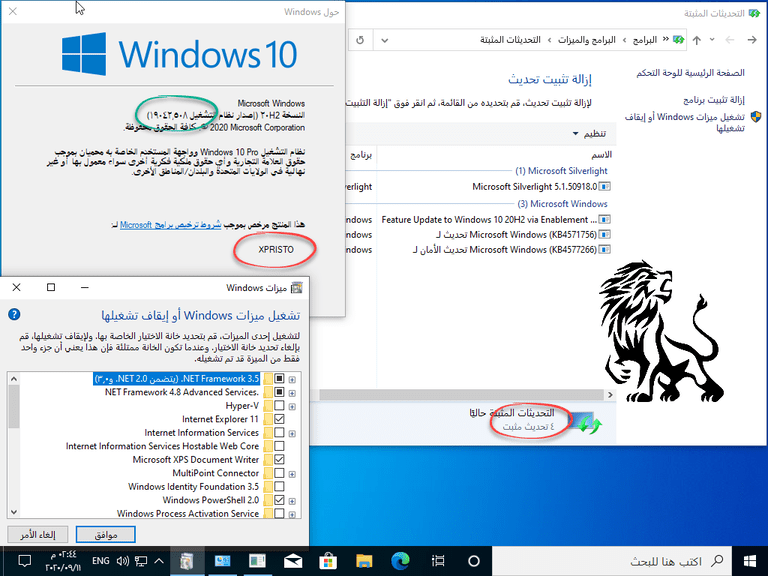768x576 pixels.
Task: Sort by Name (الاسم) column header
Action: click(601, 155)
